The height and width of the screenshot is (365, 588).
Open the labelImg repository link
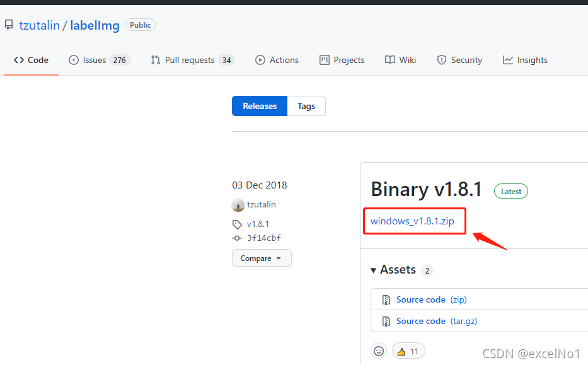click(95, 25)
